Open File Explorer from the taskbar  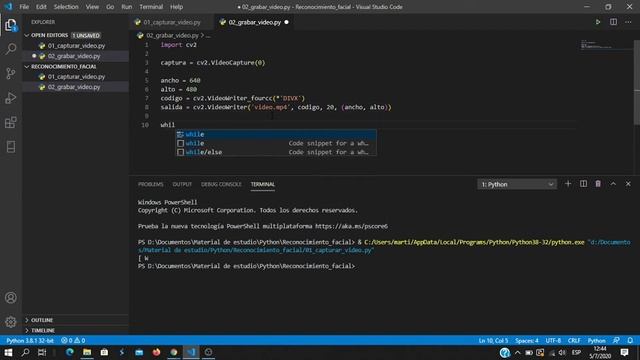tap(87, 352)
